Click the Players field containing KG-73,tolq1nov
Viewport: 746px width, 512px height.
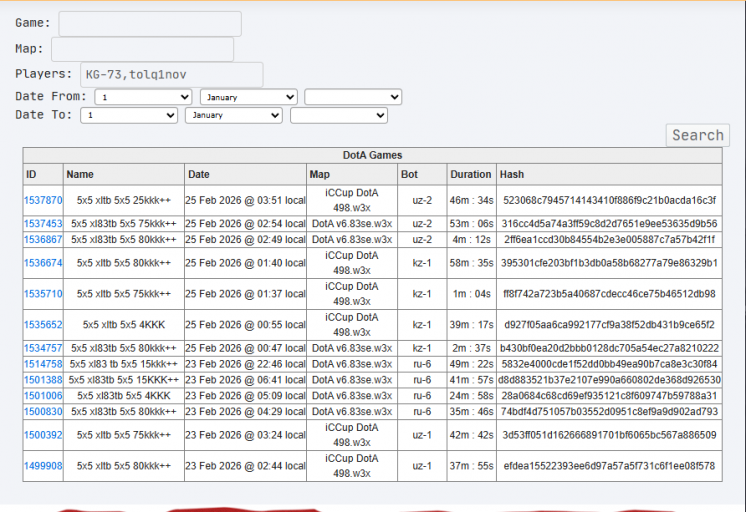point(172,75)
